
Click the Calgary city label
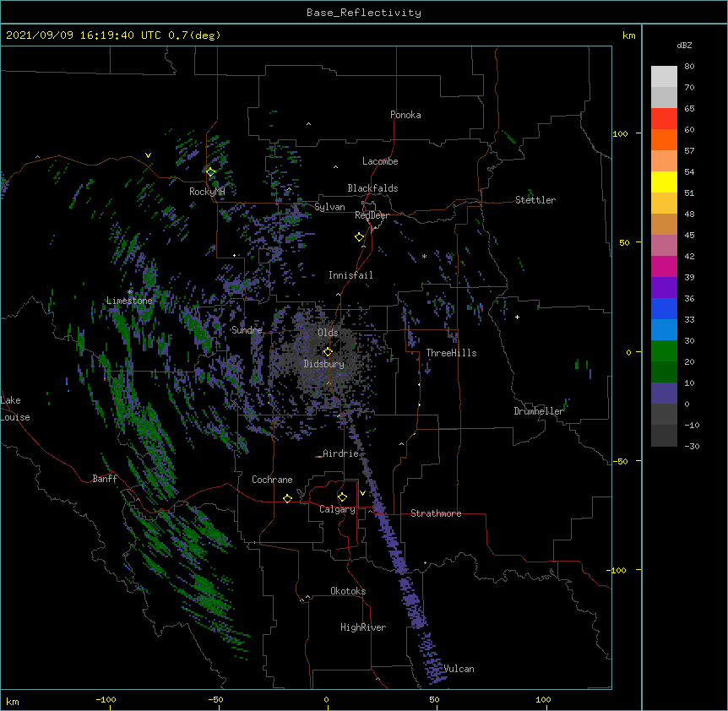point(337,509)
